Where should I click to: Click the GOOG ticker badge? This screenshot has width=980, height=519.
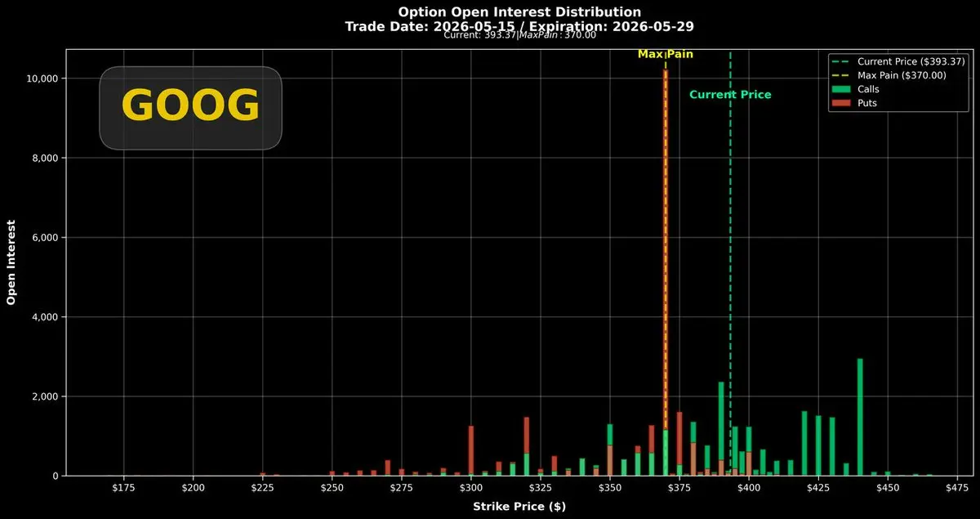[x=190, y=107]
